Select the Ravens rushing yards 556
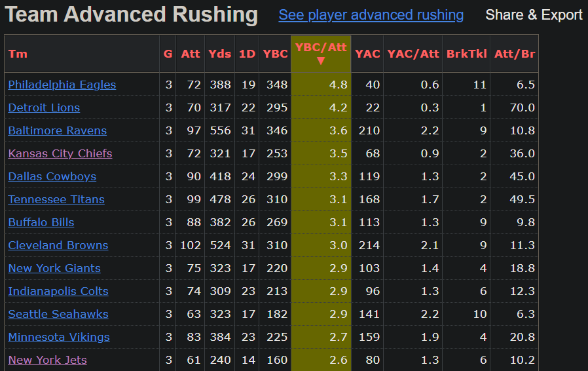This screenshot has height=371, width=588. [220, 130]
